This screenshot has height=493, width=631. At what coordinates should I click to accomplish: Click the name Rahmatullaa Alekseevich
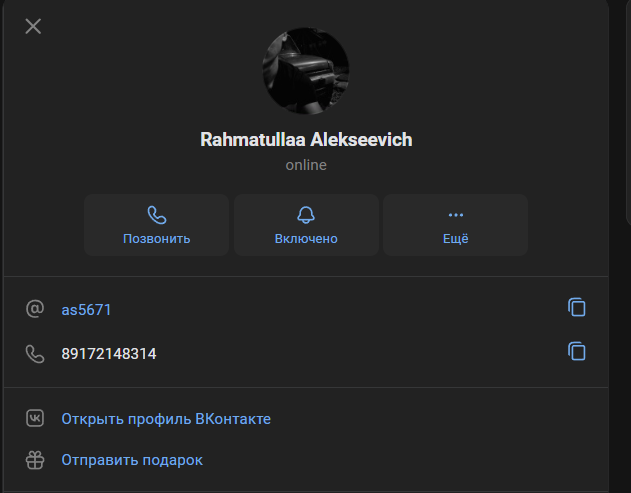pos(306,140)
